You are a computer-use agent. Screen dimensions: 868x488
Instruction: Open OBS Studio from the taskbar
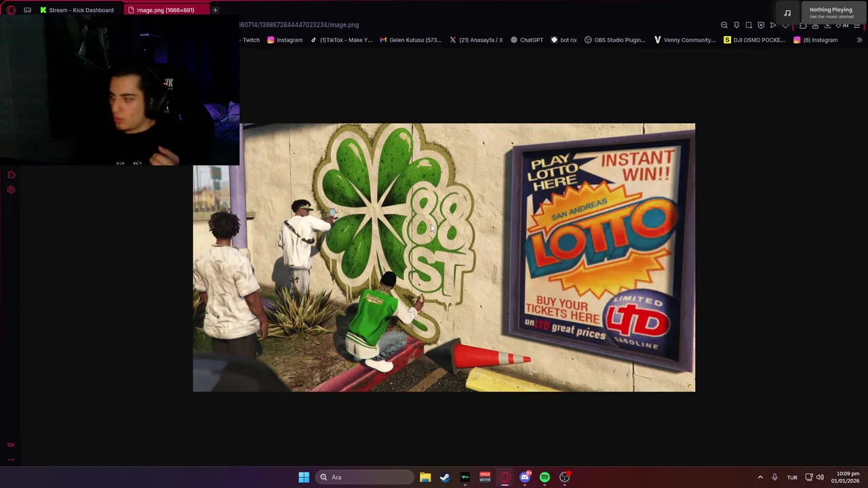(x=565, y=477)
